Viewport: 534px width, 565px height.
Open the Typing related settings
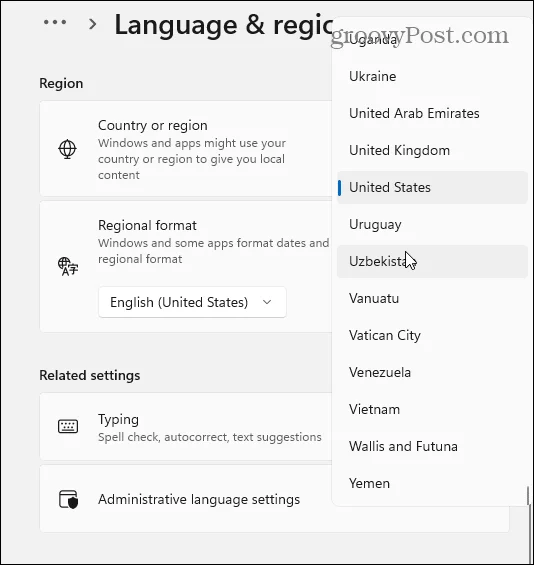pos(186,427)
